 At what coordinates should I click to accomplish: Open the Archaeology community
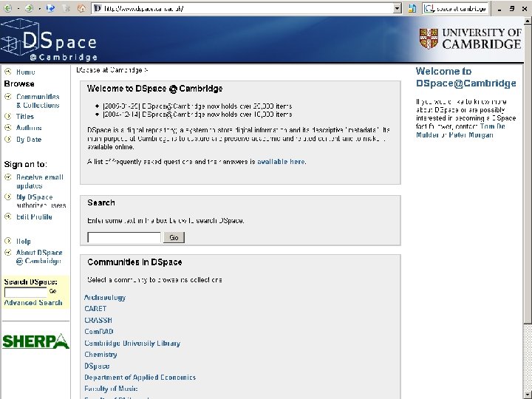[x=105, y=298]
